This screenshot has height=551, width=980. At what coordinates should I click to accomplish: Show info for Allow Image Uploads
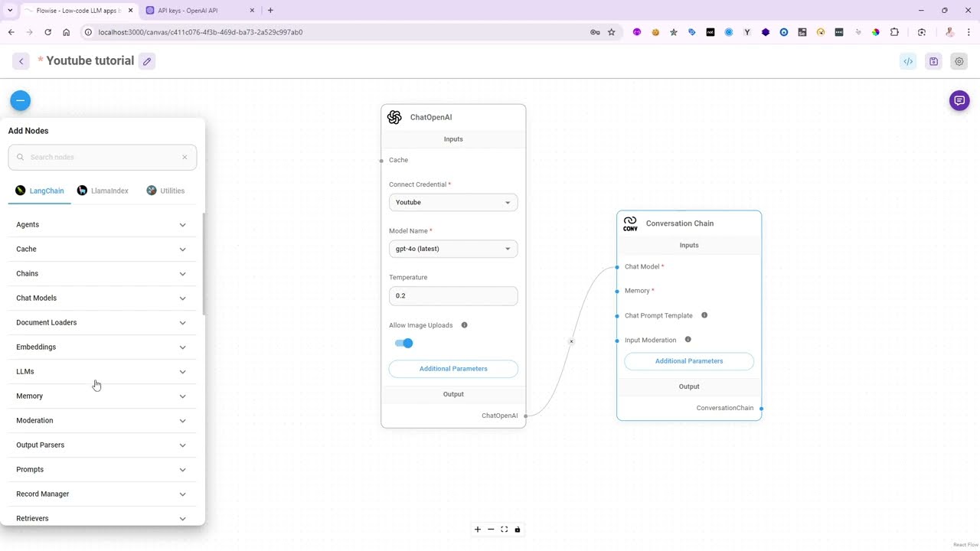tap(464, 325)
